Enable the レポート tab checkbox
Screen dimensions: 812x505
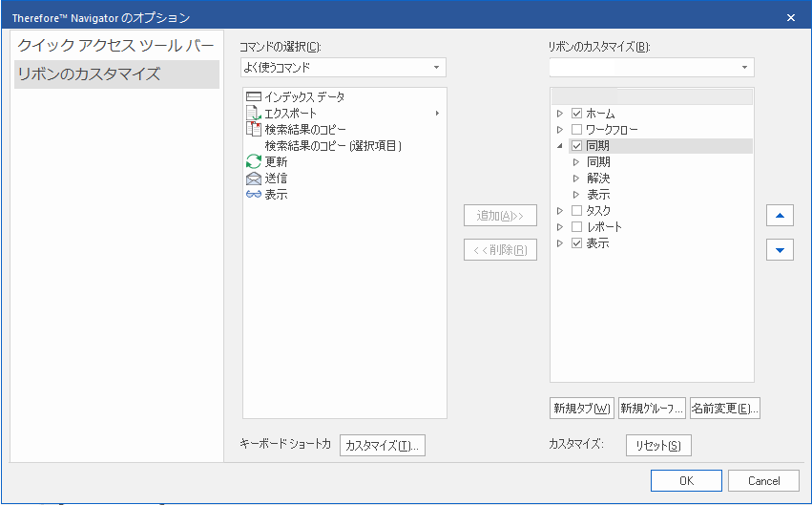coord(576,226)
